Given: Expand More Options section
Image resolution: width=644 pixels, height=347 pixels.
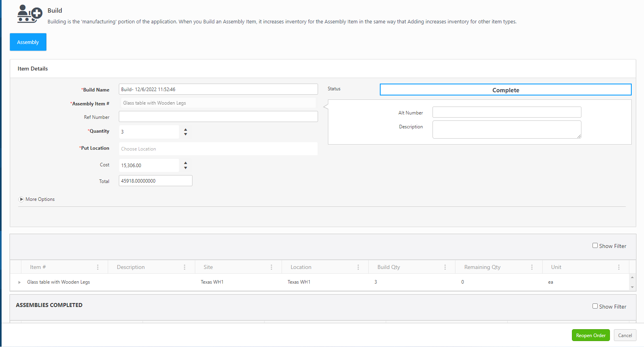Looking at the screenshot, I should pyautogui.click(x=21, y=199).
